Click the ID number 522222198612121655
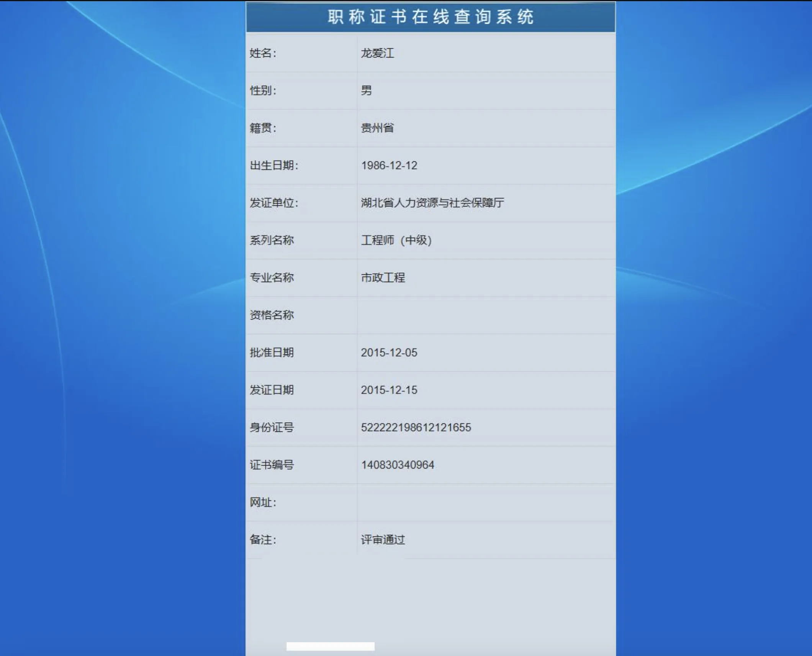The height and width of the screenshot is (656, 812). (x=416, y=427)
